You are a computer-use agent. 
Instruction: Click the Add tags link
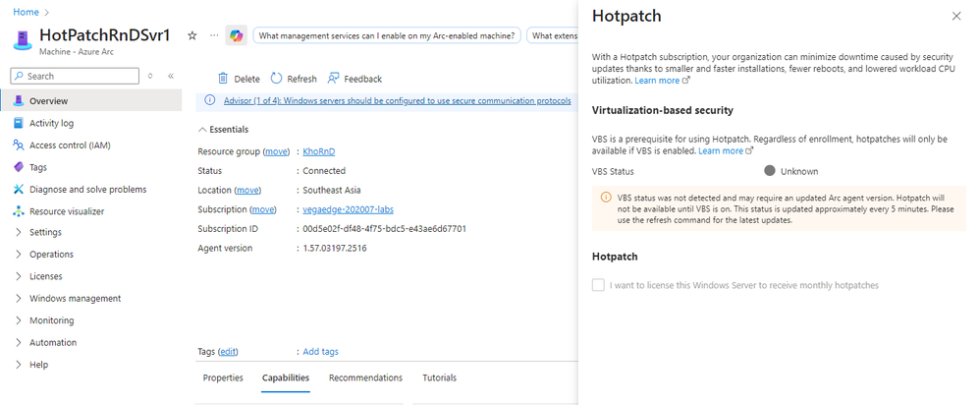click(x=321, y=352)
